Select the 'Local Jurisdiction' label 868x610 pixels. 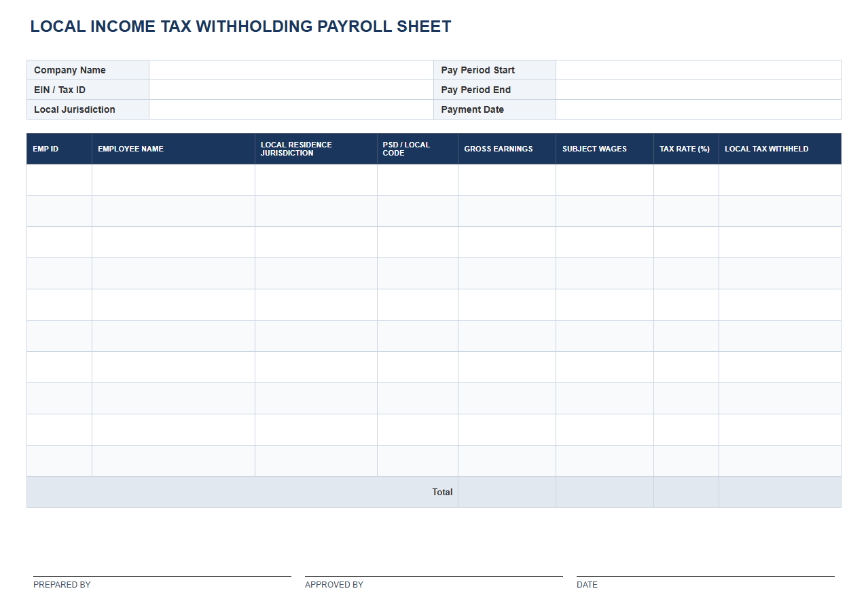(75, 109)
